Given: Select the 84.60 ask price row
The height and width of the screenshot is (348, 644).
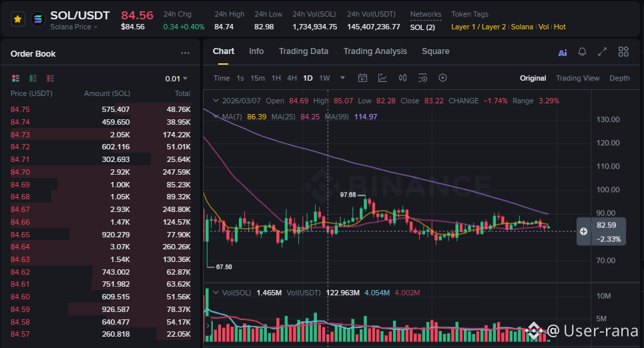Looking at the screenshot, I should coord(101,297).
